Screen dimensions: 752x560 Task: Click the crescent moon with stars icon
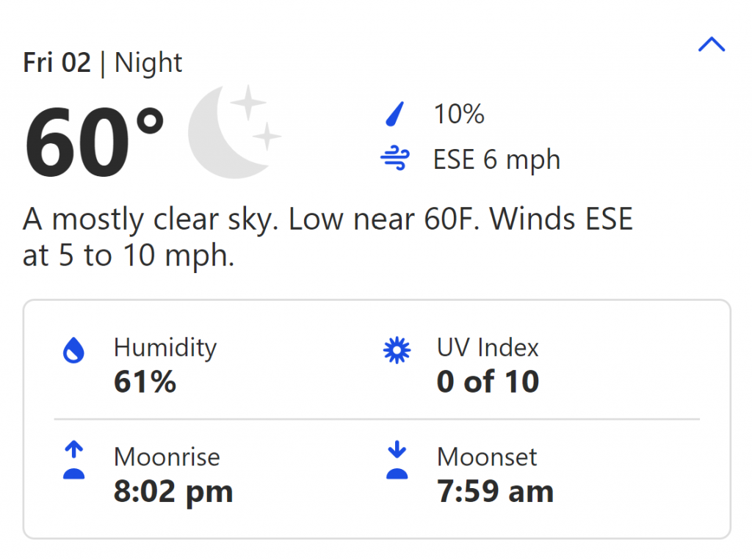234,131
